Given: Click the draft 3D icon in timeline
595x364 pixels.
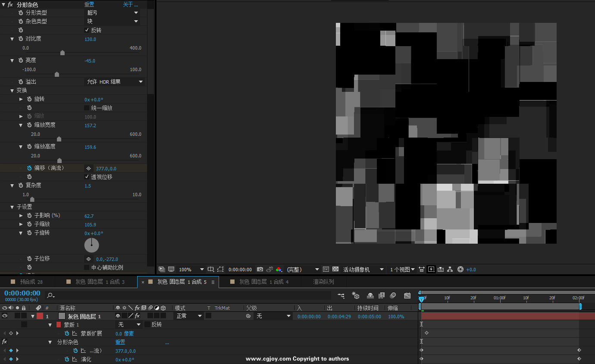Looking at the screenshot, I should click(356, 295).
